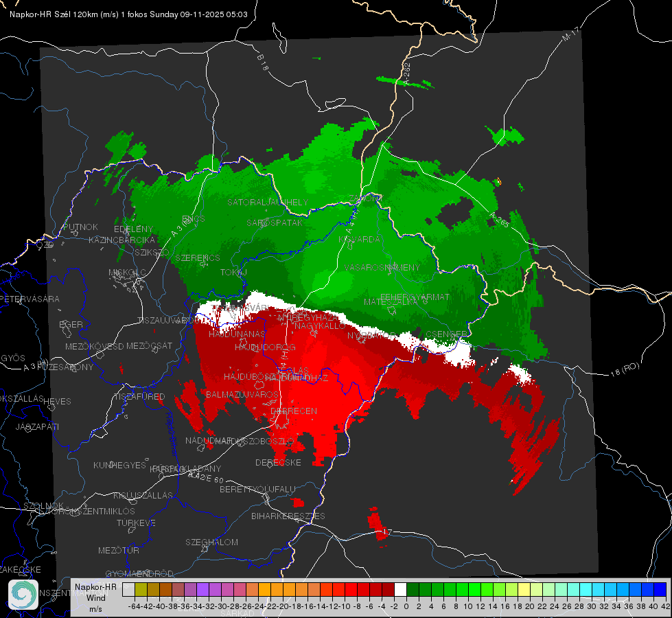672x618 pixels.
Task: Choose the yellow swatch between 18 and 20
Action: (x=524, y=589)
